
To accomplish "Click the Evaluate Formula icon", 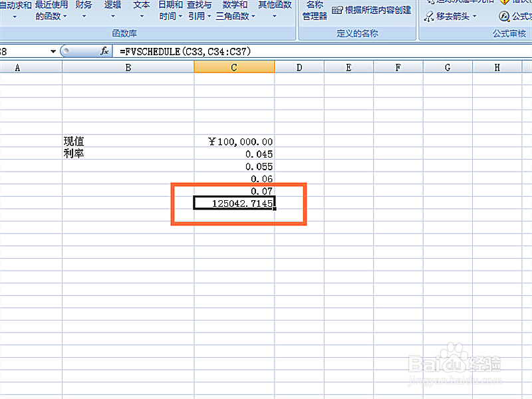I will pos(504,16).
